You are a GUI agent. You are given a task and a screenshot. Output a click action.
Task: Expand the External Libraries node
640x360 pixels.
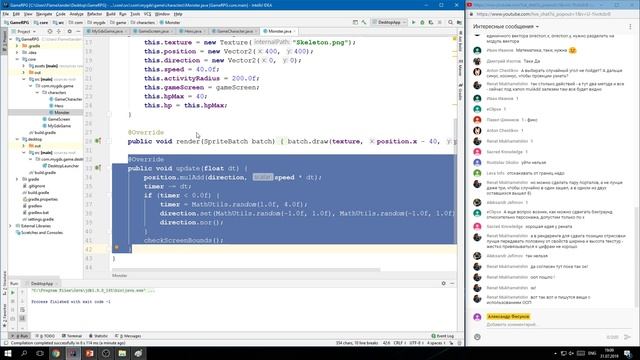click(x=11, y=226)
